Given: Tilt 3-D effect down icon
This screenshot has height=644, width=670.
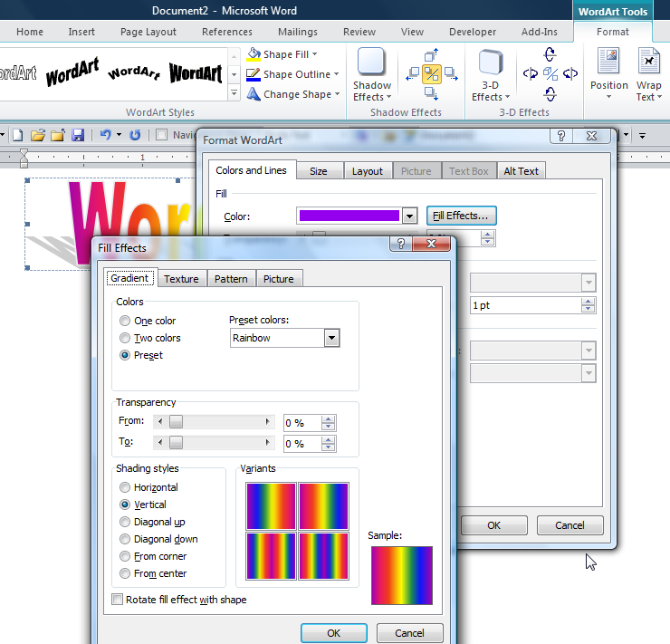Looking at the screenshot, I should click(x=550, y=94).
